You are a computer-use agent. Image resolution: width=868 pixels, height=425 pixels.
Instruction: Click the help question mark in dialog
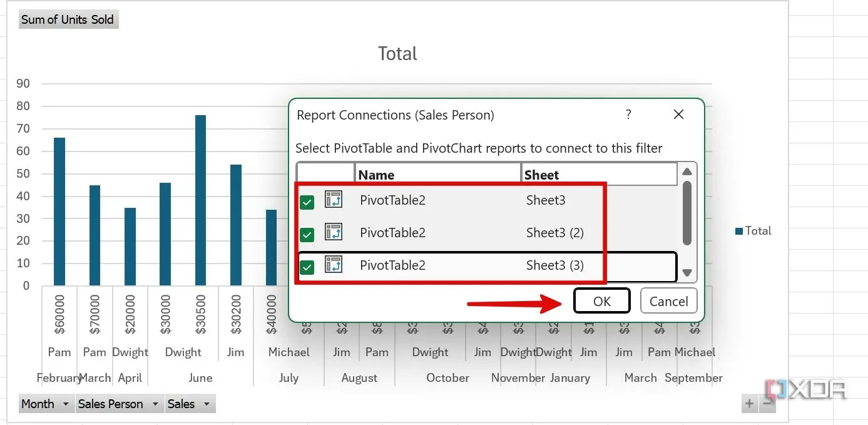(628, 115)
